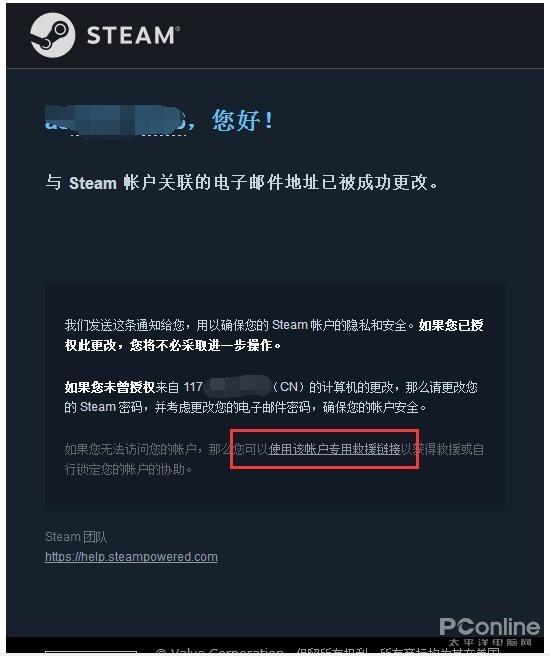
Task: Click the bold 如果您已授权此更改 text
Action: tap(274, 335)
